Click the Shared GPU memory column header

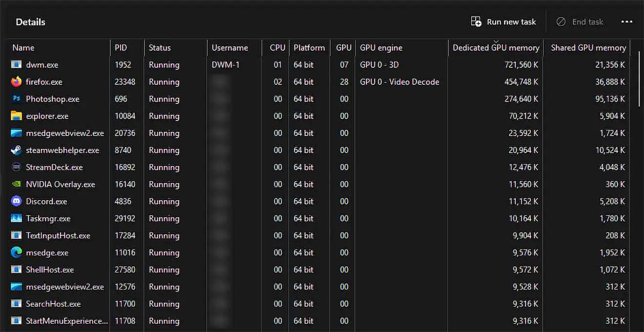pos(588,48)
